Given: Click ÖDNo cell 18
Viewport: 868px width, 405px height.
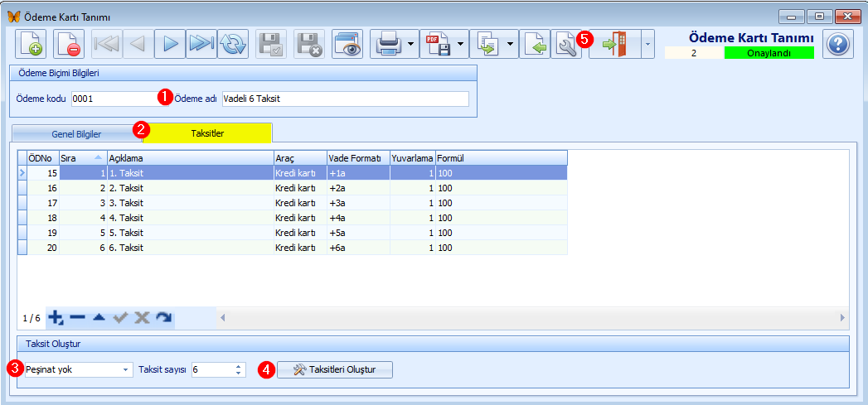Looking at the screenshot, I should coord(42,218).
